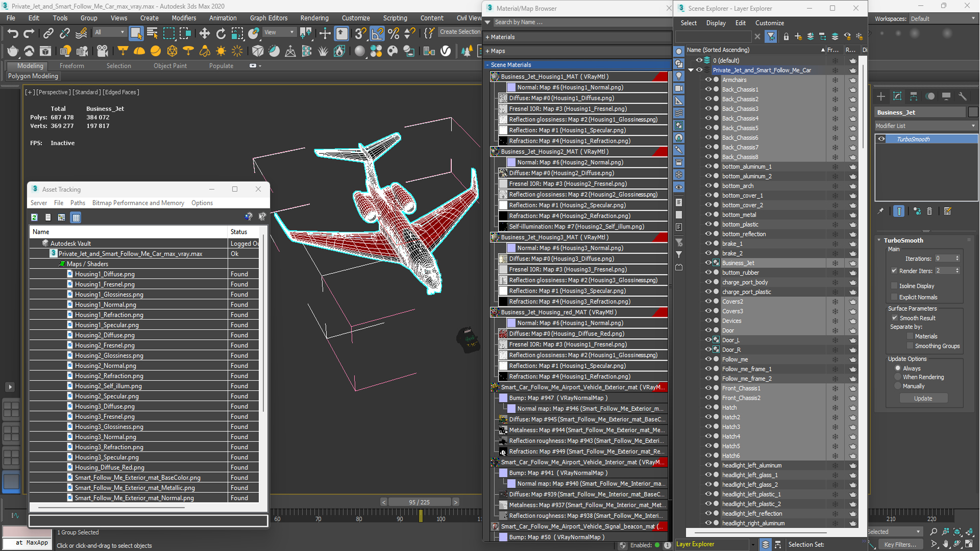Open the Material Editor sphere icon
980x551 pixels.
click(360, 51)
